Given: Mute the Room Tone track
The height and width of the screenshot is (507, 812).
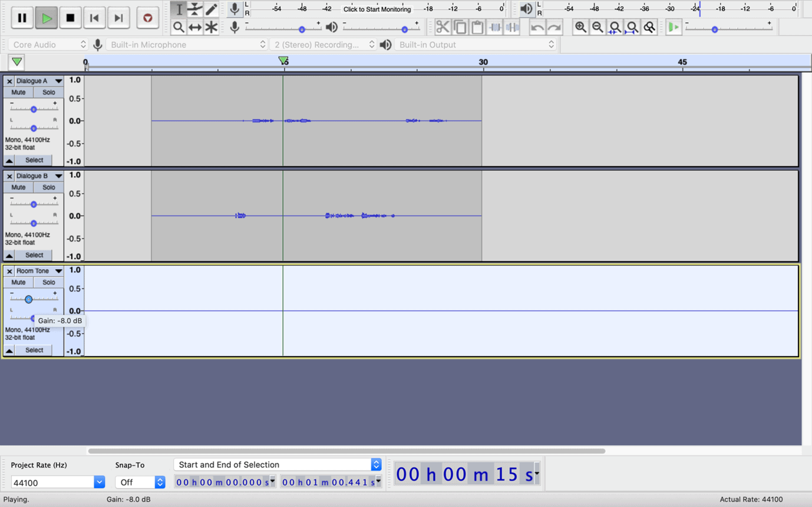Looking at the screenshot, I should pyautogui.click(x=18, y=282).
